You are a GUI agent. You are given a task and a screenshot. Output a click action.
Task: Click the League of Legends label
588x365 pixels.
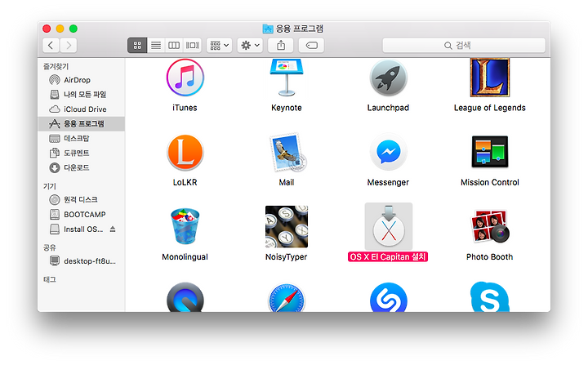[490, 108]
